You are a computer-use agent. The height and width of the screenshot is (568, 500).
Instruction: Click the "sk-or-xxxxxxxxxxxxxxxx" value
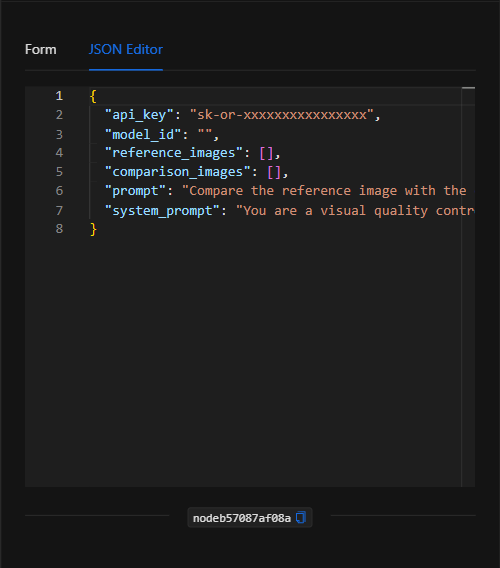pyautogui.click(x=282, y=115)
